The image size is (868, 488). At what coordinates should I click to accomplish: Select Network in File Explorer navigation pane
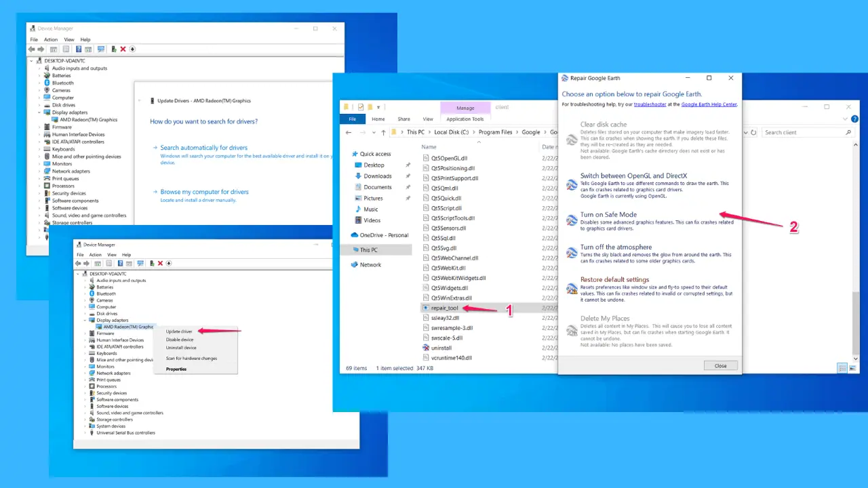point(370,265)
